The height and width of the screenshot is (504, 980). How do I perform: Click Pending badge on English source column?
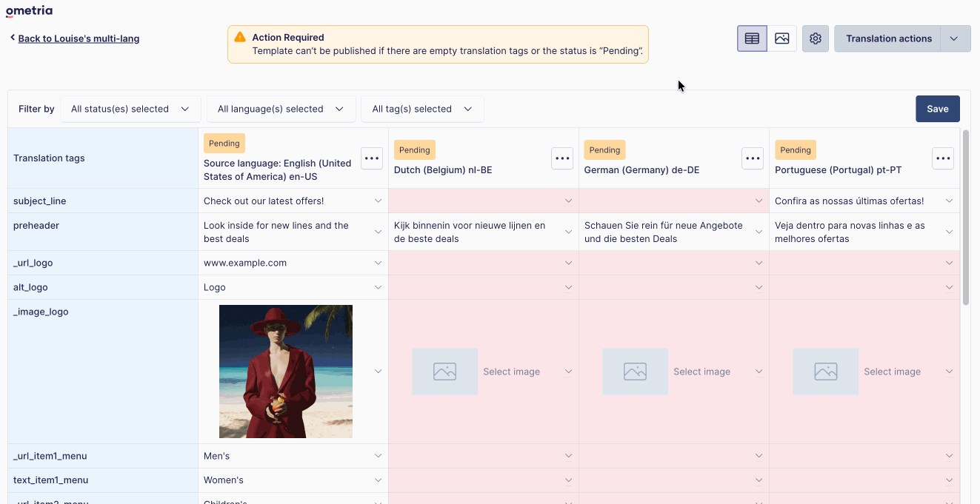224,144
